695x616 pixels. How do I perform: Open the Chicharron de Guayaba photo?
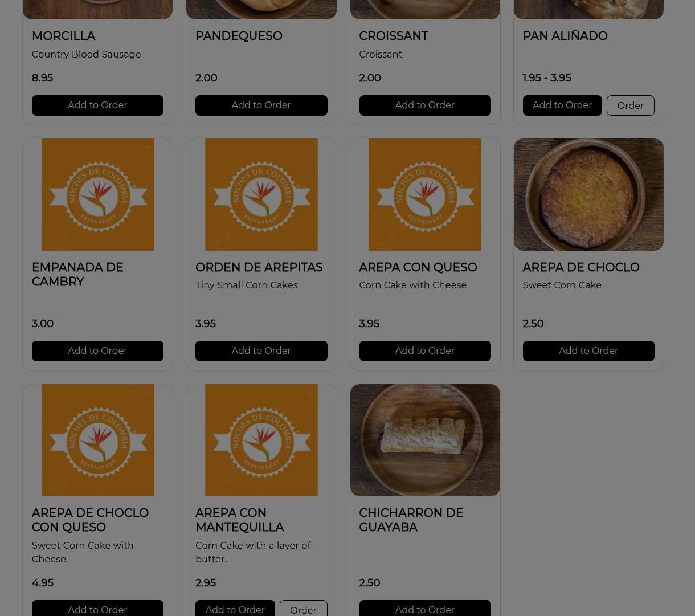[425, 440]
